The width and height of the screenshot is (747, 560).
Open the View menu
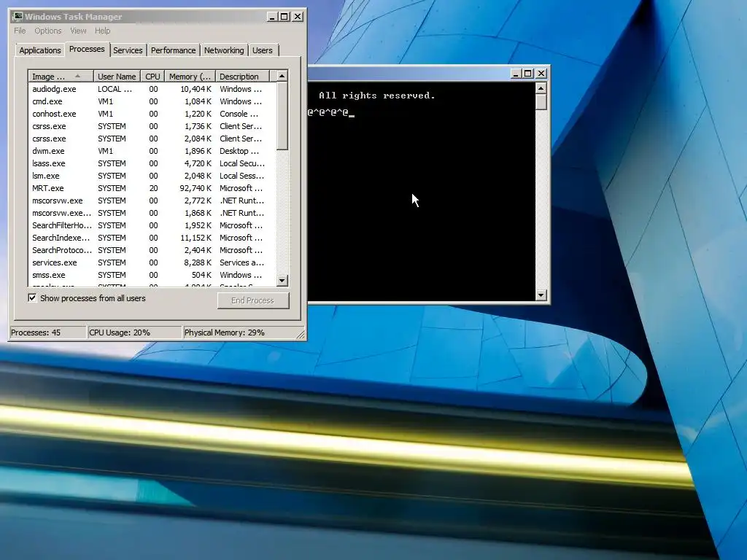tap(78, 31)
